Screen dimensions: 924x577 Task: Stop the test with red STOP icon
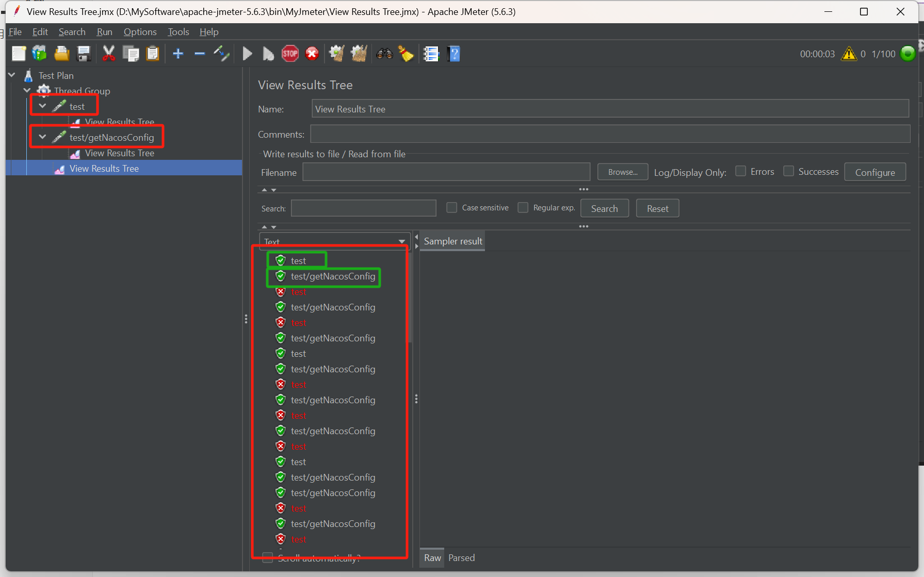click(290, 54)
